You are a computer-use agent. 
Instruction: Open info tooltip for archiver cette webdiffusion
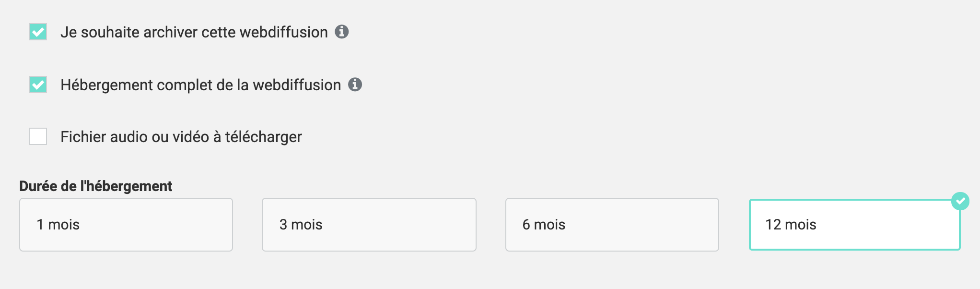click(x=341, y=32)
